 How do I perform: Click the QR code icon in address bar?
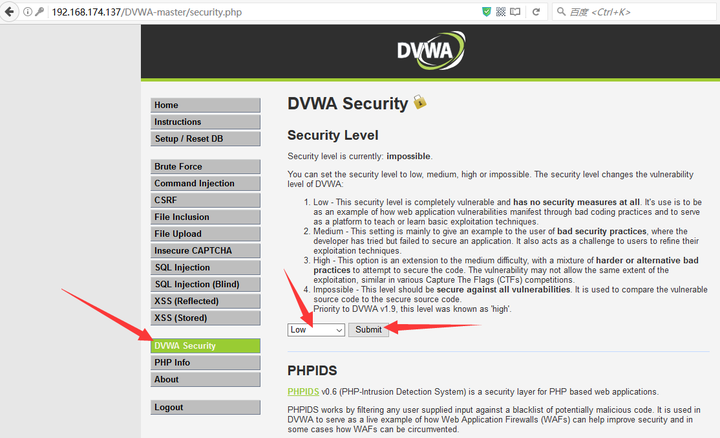[x=501, y=11]
